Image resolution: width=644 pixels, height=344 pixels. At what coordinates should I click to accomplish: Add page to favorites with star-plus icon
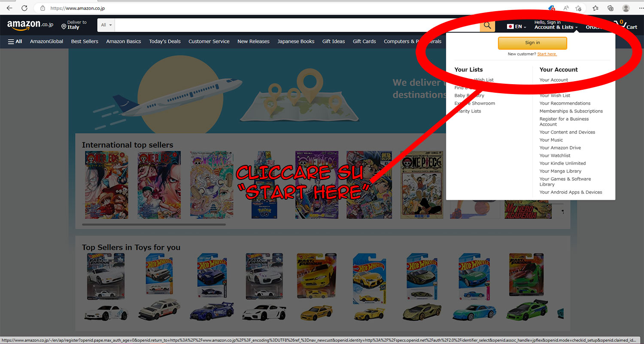pyautogui.click(x=579, y=8)
